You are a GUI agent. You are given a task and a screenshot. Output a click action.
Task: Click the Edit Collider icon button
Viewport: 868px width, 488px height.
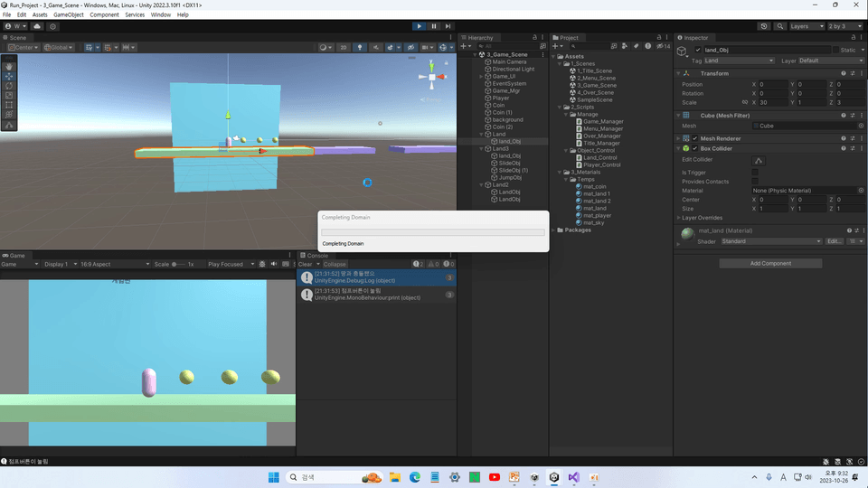(759, 161)
